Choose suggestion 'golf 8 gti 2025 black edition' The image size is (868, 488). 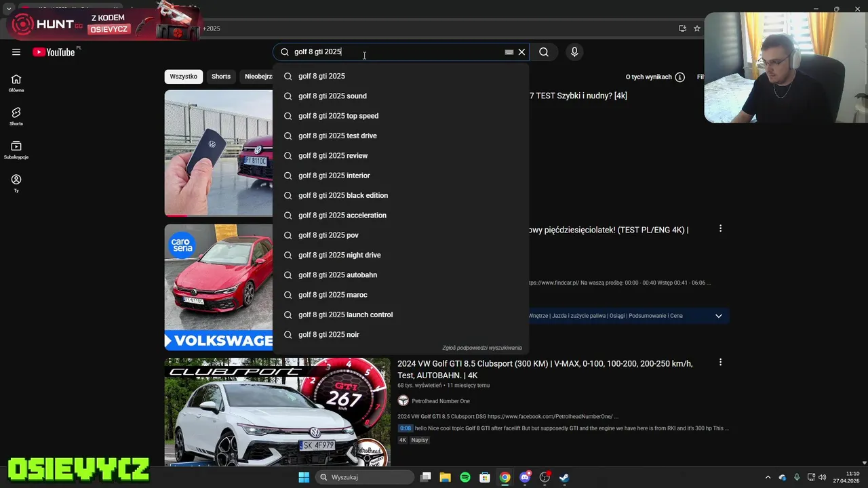[401, 195]
